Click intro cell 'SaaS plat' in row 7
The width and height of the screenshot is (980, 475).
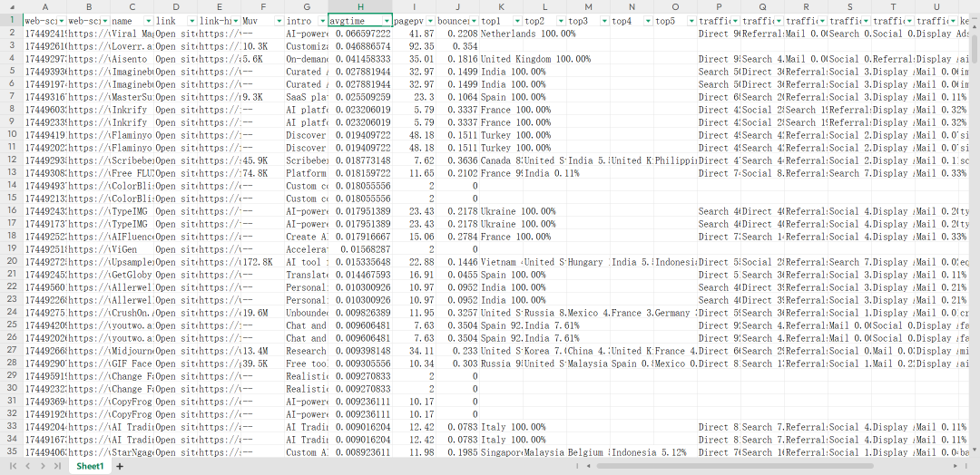[307, 97]
